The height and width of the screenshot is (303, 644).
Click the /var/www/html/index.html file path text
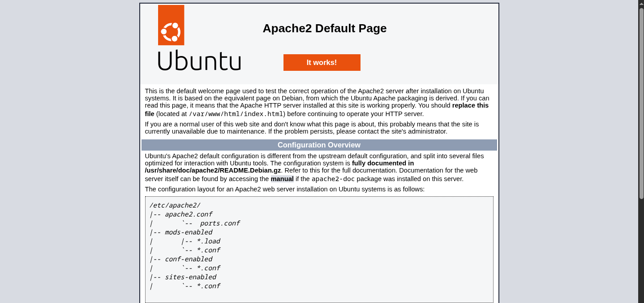(236, 114)
